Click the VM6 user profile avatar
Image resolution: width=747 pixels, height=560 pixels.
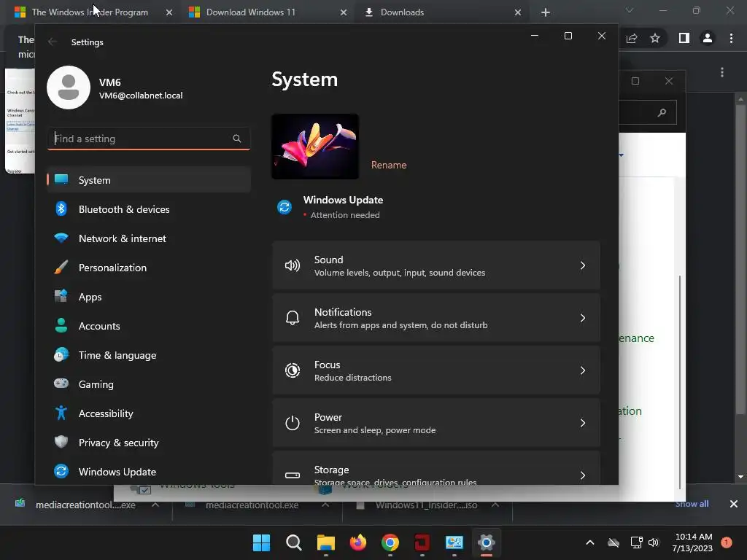pos(69,87)
